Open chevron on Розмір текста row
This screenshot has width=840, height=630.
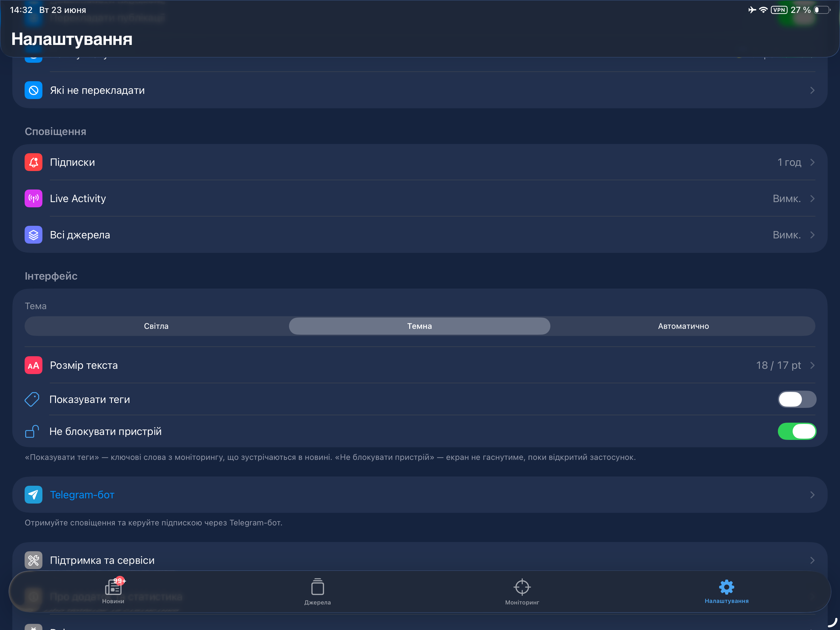point(812,365)
